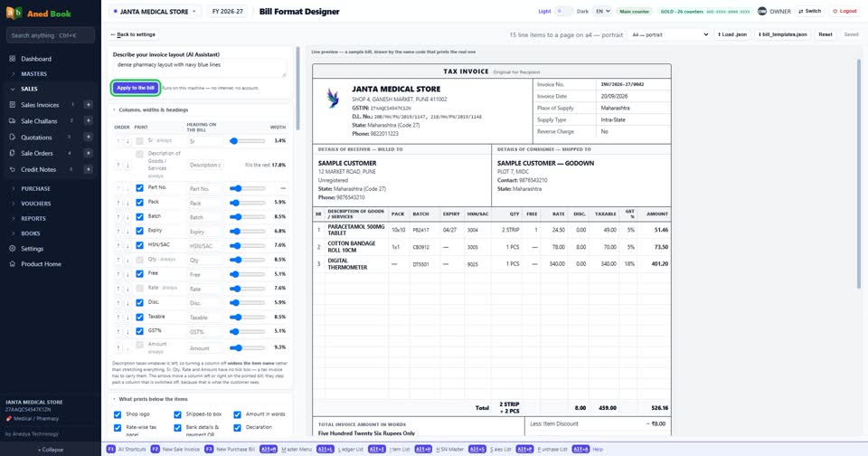The width and height of the screenshot is (868, 456).
Task: Open the A4 — portrait page size dropdown
Action: [669, 34]
